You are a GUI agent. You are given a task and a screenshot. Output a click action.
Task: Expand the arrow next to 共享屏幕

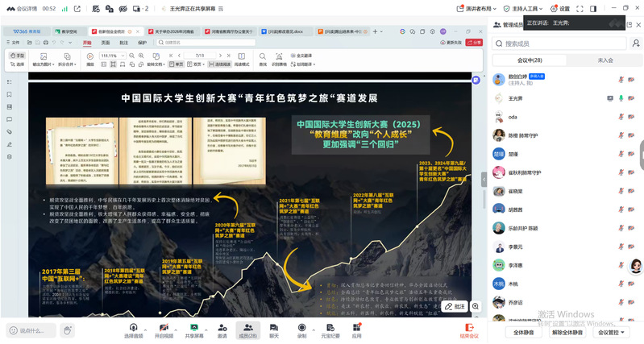coord(206,329)
